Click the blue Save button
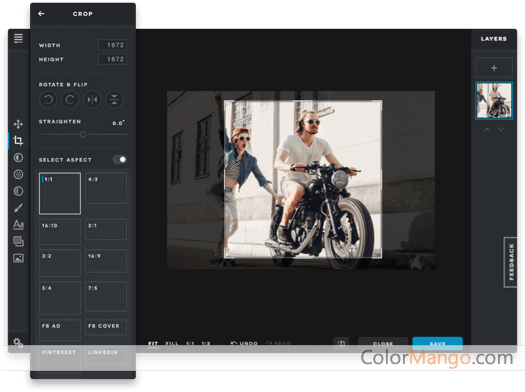 [x=438, y=343]
